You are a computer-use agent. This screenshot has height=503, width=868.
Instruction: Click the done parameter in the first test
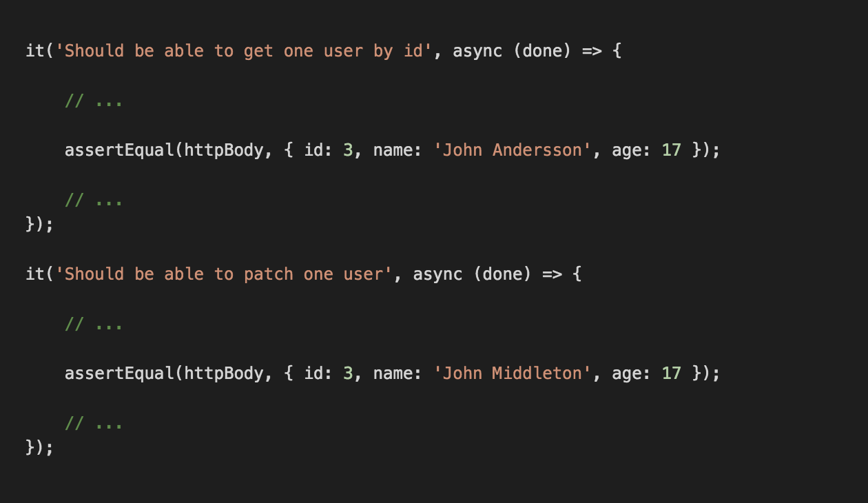(x=542, y=51)
